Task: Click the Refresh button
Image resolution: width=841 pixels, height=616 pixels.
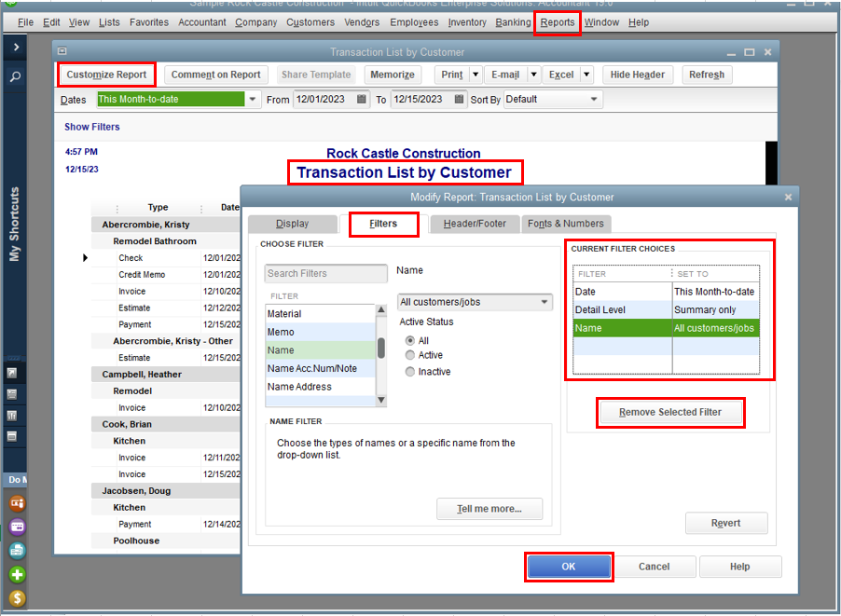Action: click(x=707, y=75)
